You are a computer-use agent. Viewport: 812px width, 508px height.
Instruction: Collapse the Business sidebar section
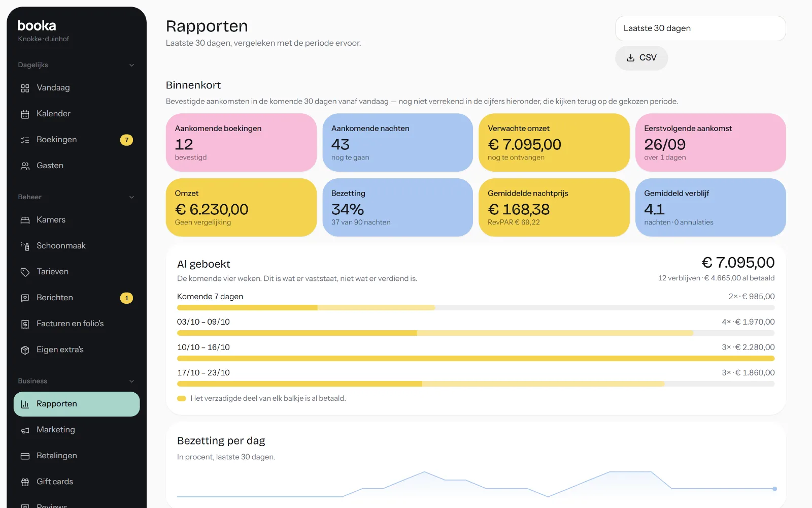[x=131, y=381]
